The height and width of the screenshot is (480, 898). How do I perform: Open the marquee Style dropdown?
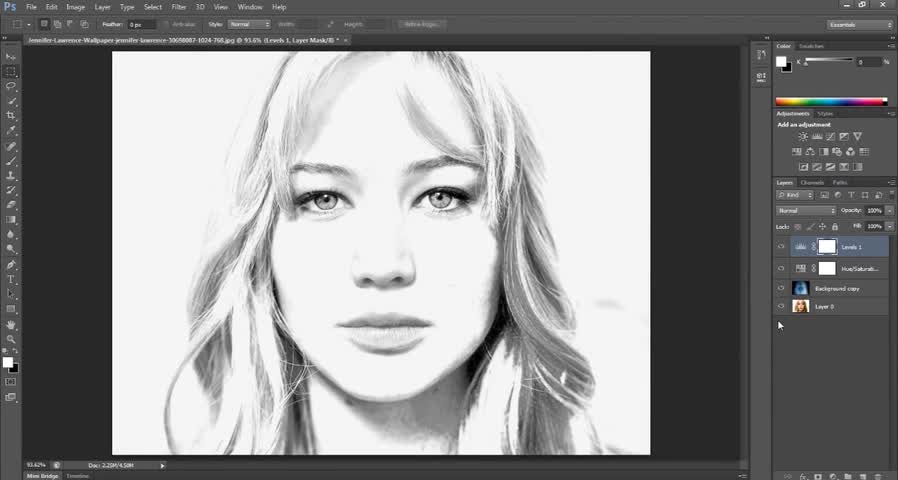(x=249, y=25)
